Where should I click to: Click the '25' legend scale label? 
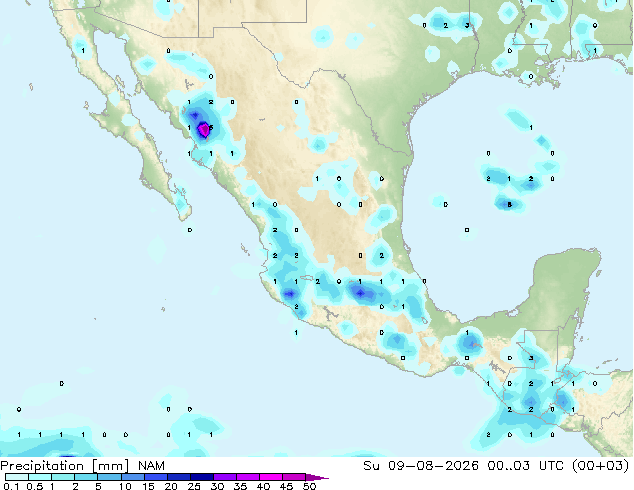[x=194, y=486]
